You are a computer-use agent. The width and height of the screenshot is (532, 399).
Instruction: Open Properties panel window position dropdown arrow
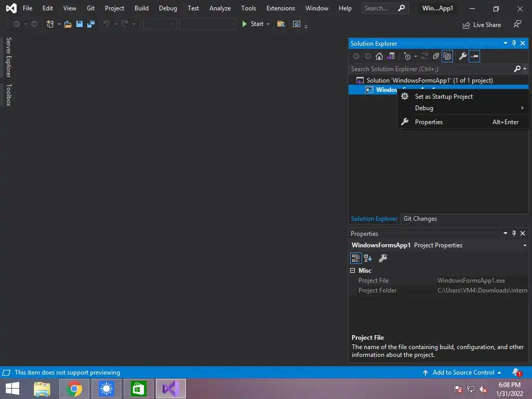505,233
